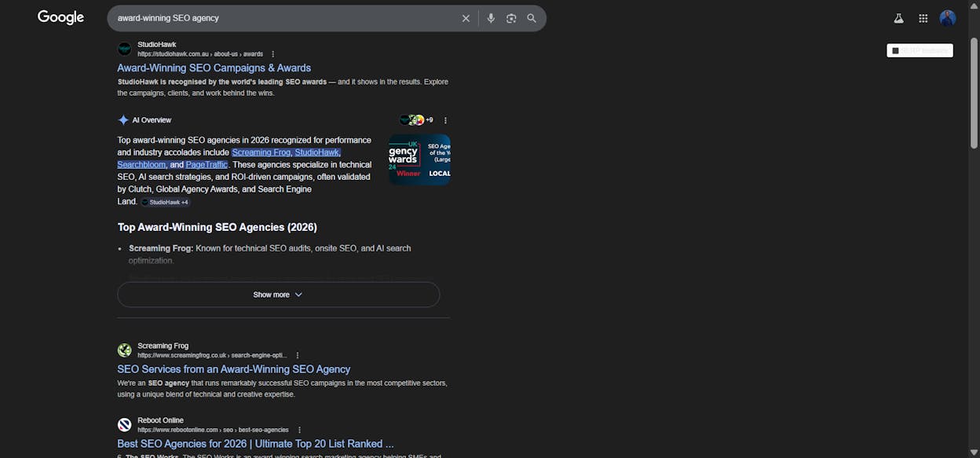Click the AI Overview sparkle icon

pos(123,120)
